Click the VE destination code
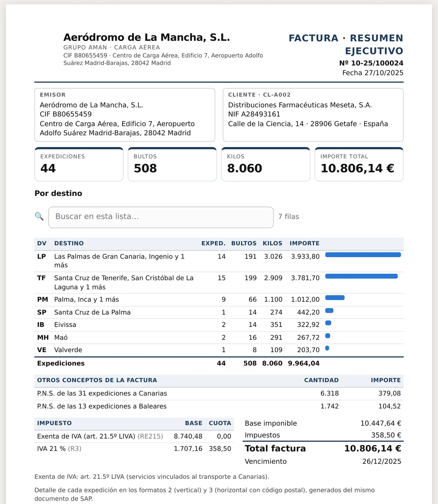Screen dimensions: 438x504 [42, 350]
